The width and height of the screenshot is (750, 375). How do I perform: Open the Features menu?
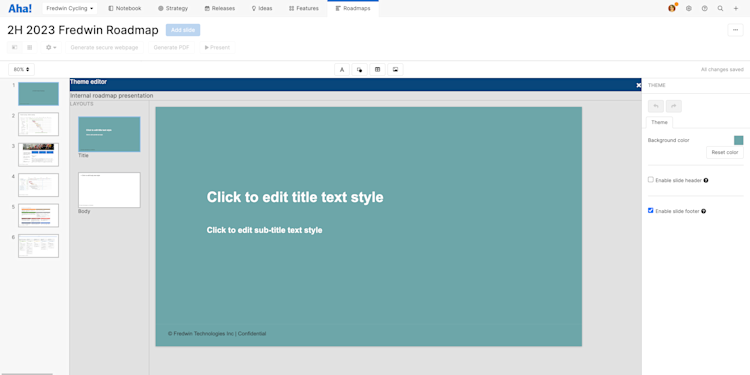pos(304,9)
